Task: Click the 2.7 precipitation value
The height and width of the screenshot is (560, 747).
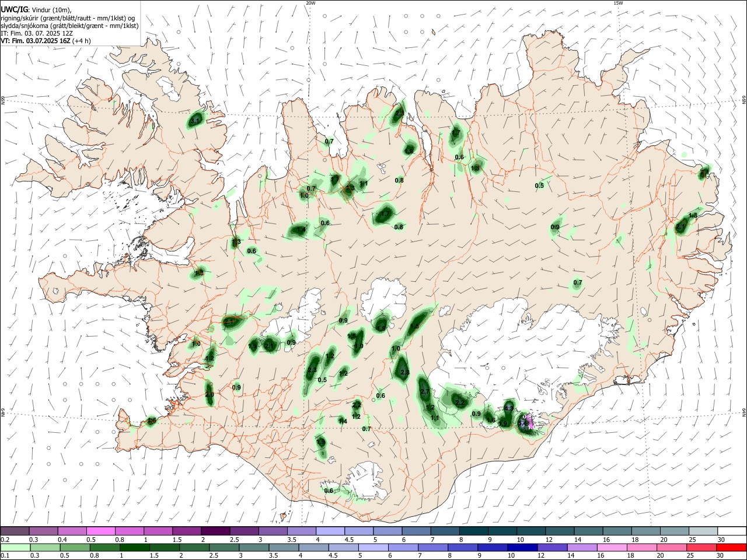Action: tap(425, 391)
